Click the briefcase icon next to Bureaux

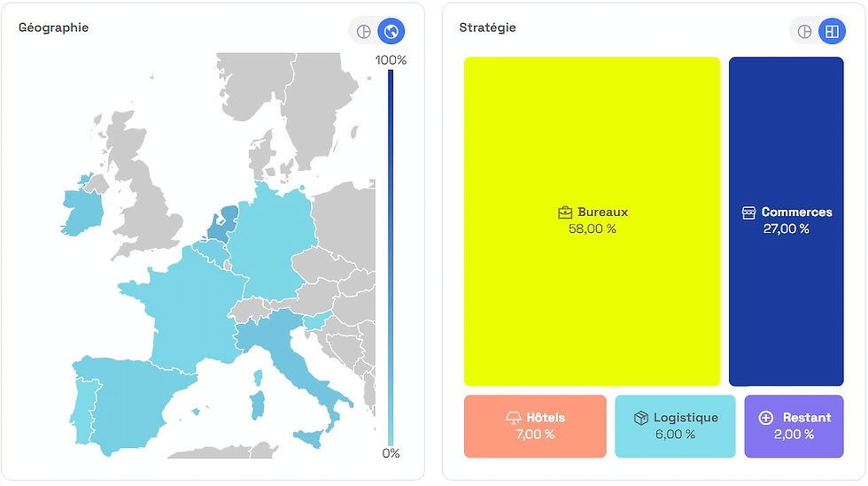[x=565, y=212]
